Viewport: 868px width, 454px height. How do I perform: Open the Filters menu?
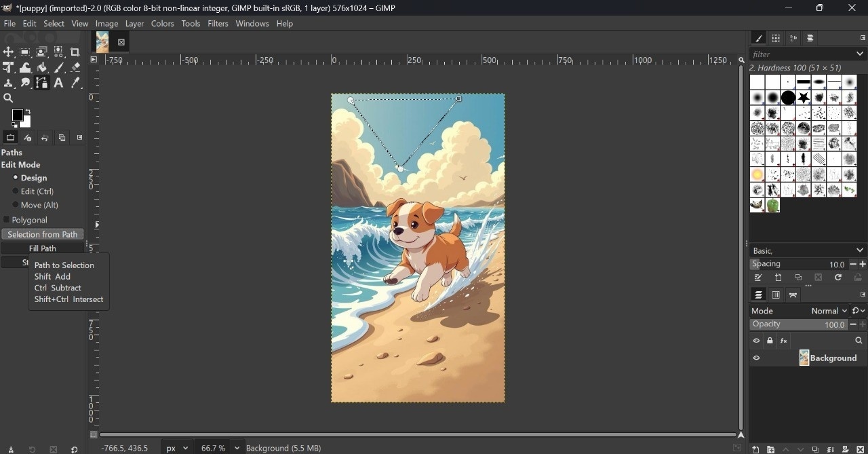[x=218, y=24]
